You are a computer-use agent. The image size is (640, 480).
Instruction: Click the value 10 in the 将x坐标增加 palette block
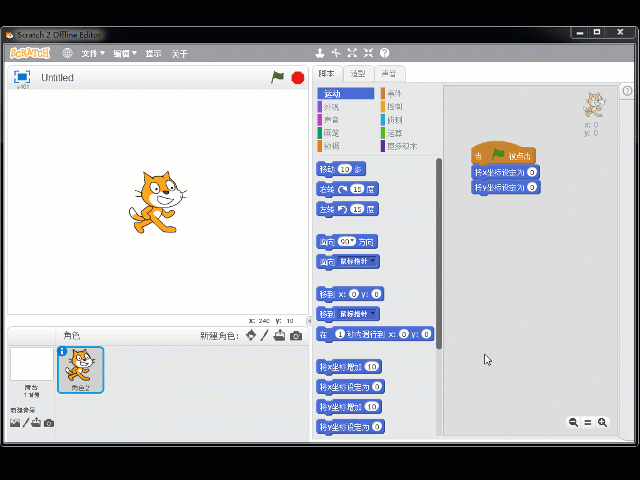tap(372, 367)
